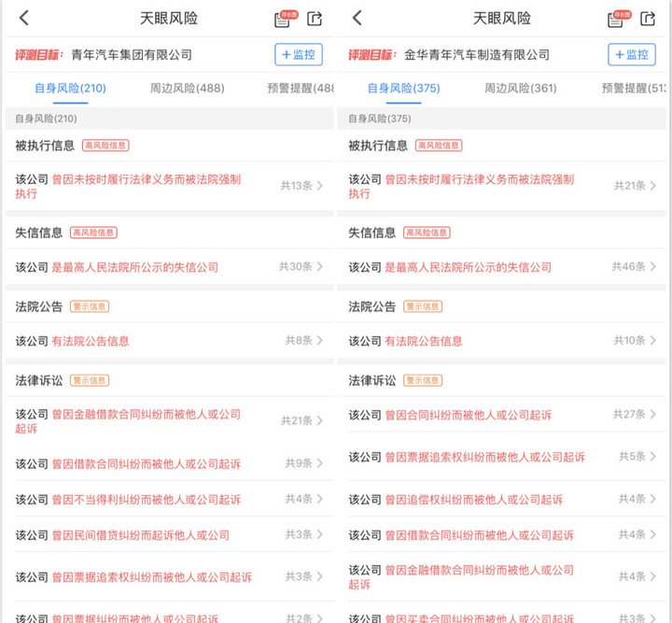The width and height of the screenshot is (672, 623).
Task: Go back from the left 天眼风险 screen
Action: pos(24,18)
